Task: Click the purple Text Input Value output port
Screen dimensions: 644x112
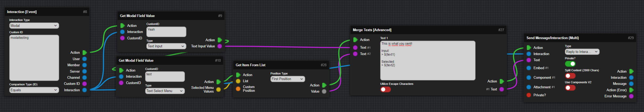Action: coord(220,46)
